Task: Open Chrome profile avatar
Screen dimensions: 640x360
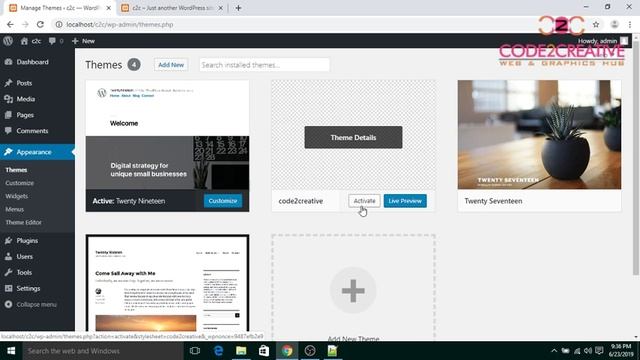Action: pyautogui.click(x=614, y=24)
